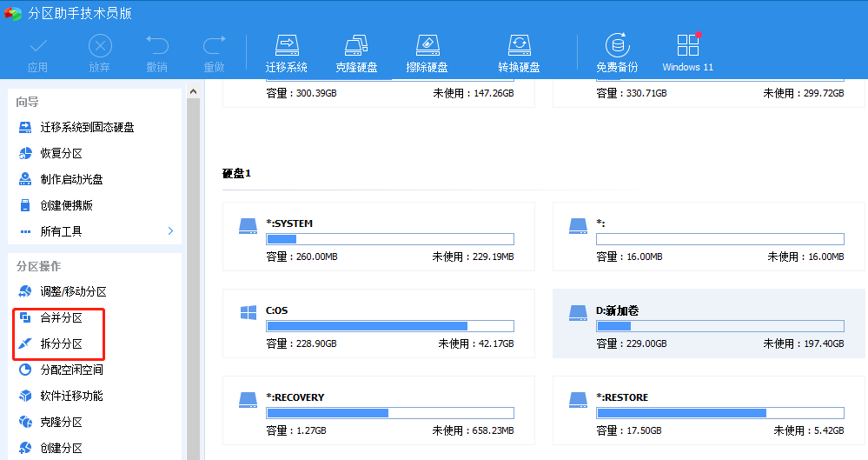Select the D:新加卷 partition
The image size is (868, 460).
coord(709,323)
